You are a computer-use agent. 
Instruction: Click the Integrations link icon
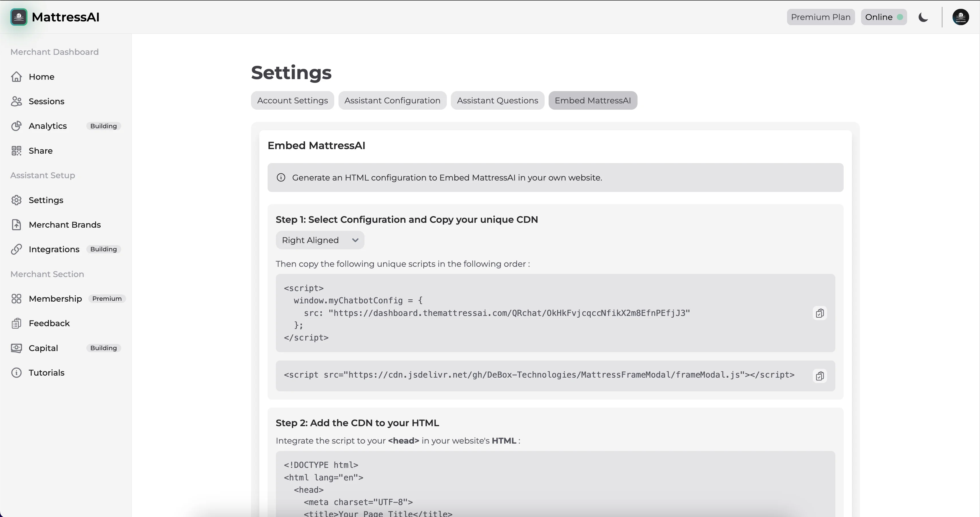coord(16,249)
